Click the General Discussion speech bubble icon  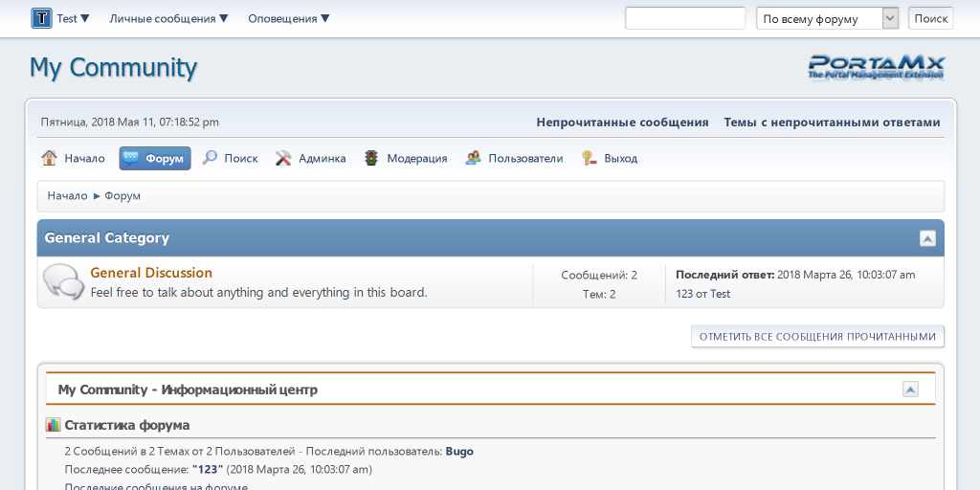pyautogui.click(x=62, y=281)
